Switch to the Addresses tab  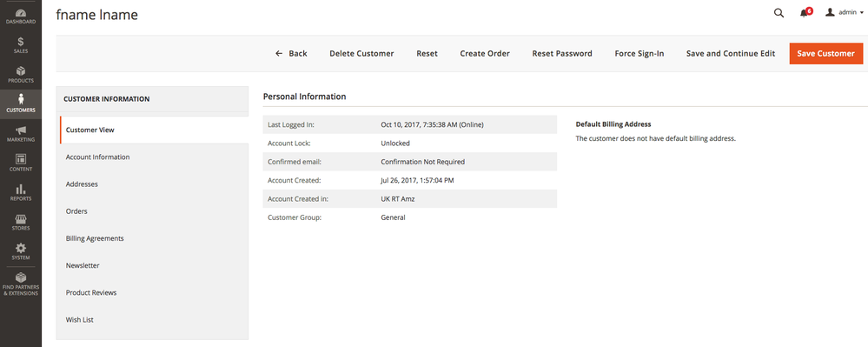click(x=154, y=184)
